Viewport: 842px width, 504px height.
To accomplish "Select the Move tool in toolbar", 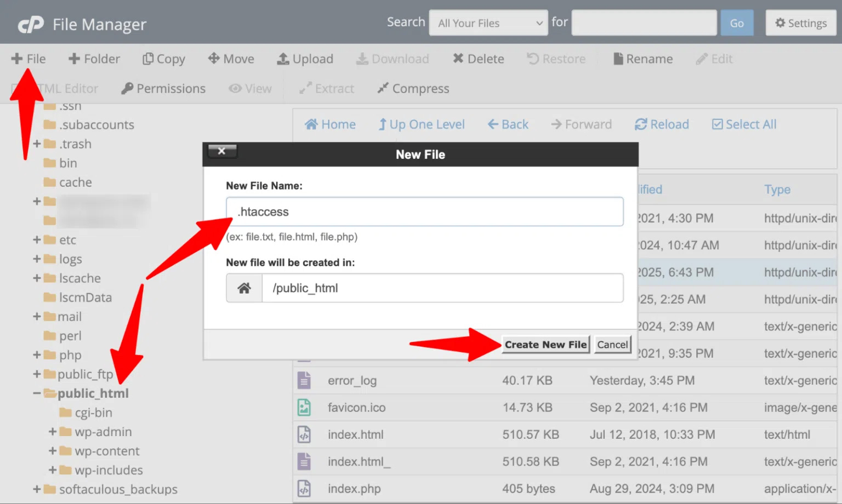I will 214,59.
